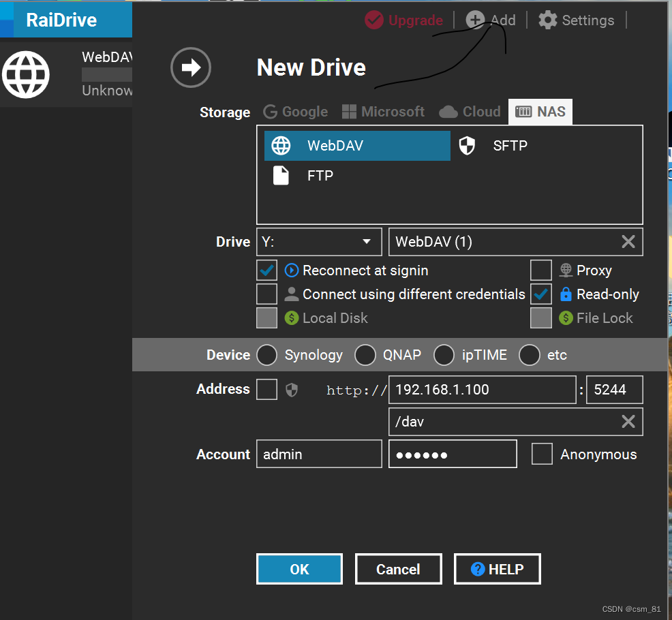Select the WebDAV globe icon in storage list
Viewport: 672px width, 620px height.
click(281, 146)
